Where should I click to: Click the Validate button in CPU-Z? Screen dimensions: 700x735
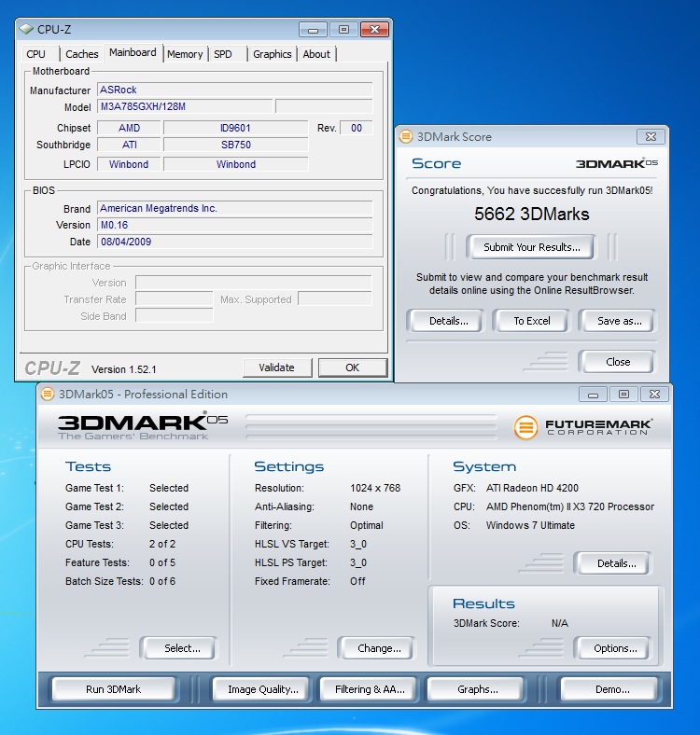pyautogui.click(x=277, y=367)
